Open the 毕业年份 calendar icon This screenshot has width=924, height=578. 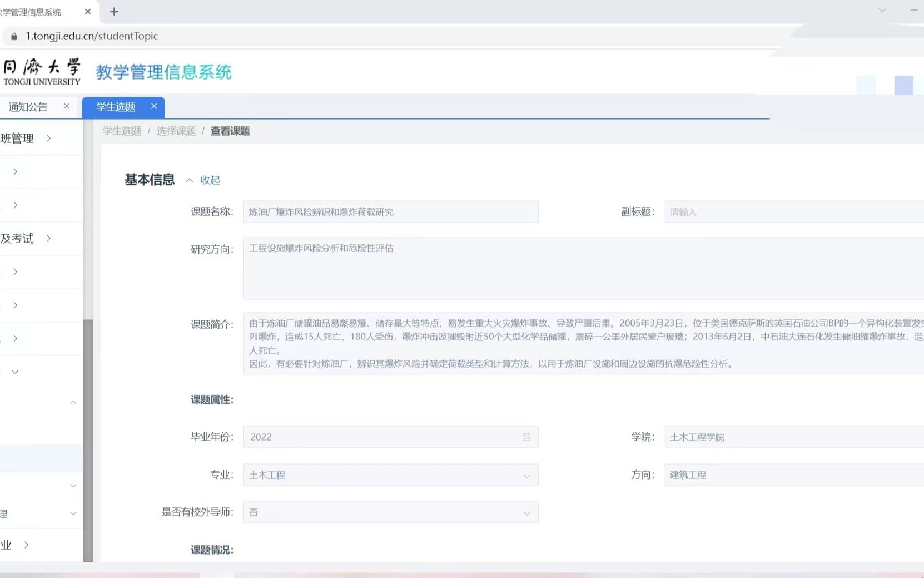(x=526, y=437)
